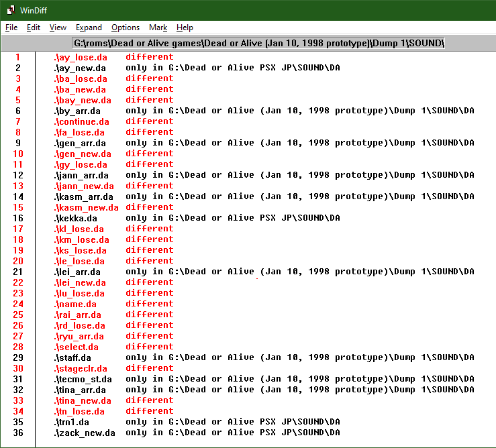Select the .\jann_arr.da file entry

[x=81, y=176]
